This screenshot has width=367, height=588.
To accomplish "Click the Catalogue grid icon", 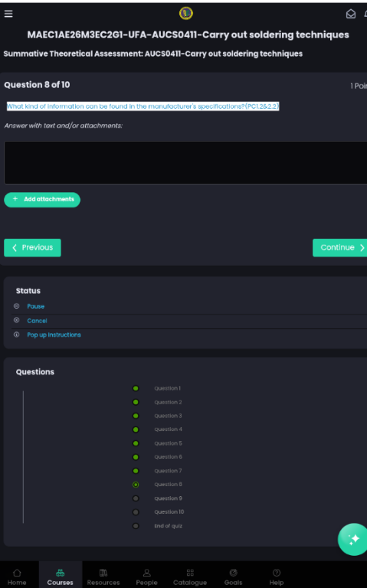I will click(190, 573).
